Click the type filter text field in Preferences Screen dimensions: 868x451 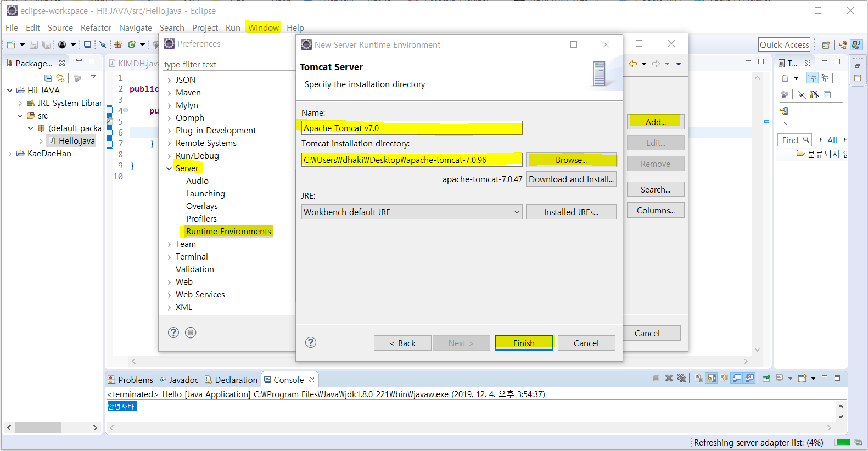click(x=229, y=64)
